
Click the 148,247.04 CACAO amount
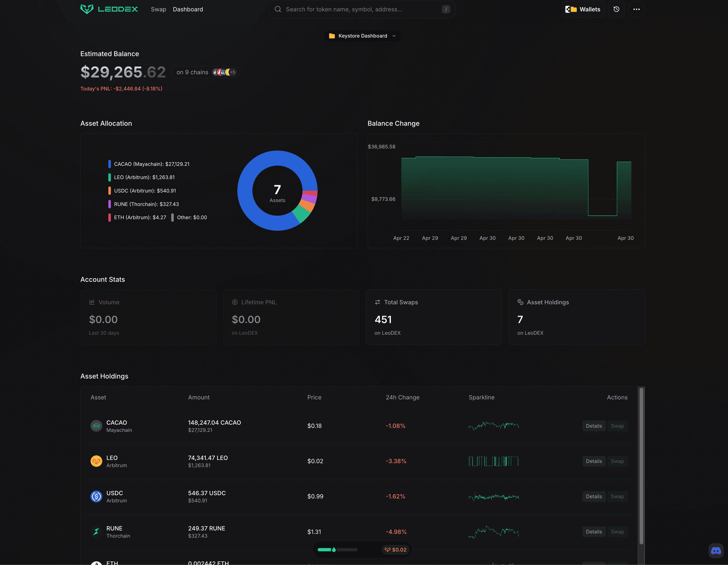(x=214, y=422)
